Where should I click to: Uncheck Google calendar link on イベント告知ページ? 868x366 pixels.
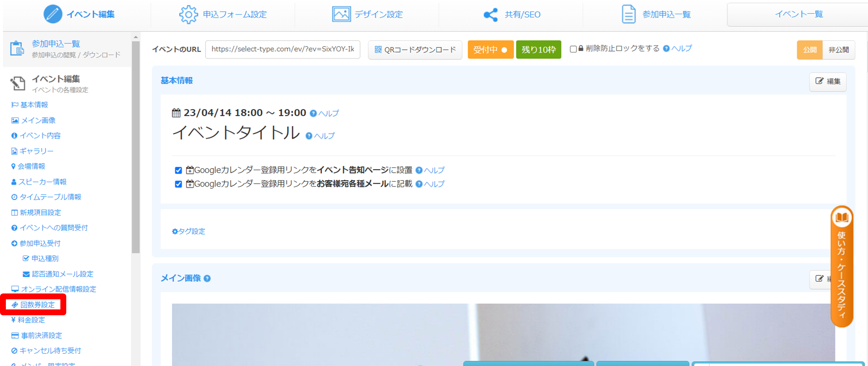click(x=178, y=170)
